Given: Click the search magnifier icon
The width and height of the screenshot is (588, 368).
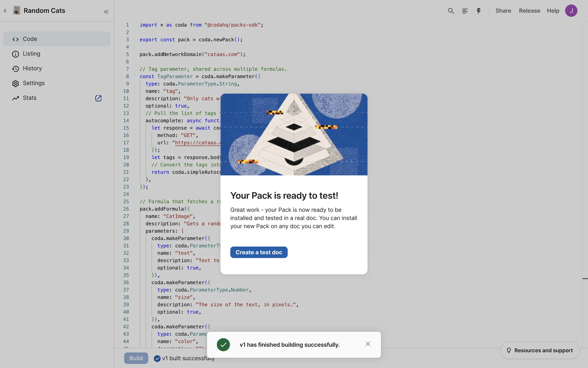Looking at the screenshot, I should click(x=451, y=11).
